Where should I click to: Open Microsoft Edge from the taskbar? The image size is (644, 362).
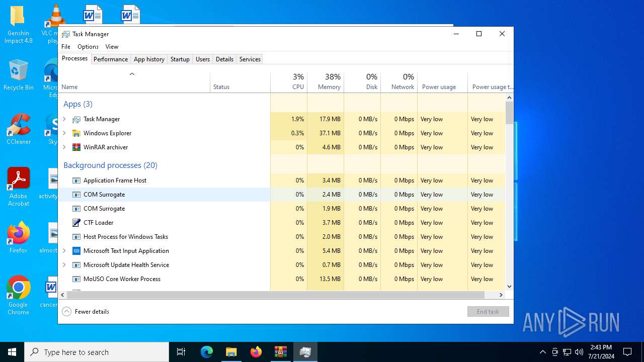pyautogui.click(x=207, y=352)
